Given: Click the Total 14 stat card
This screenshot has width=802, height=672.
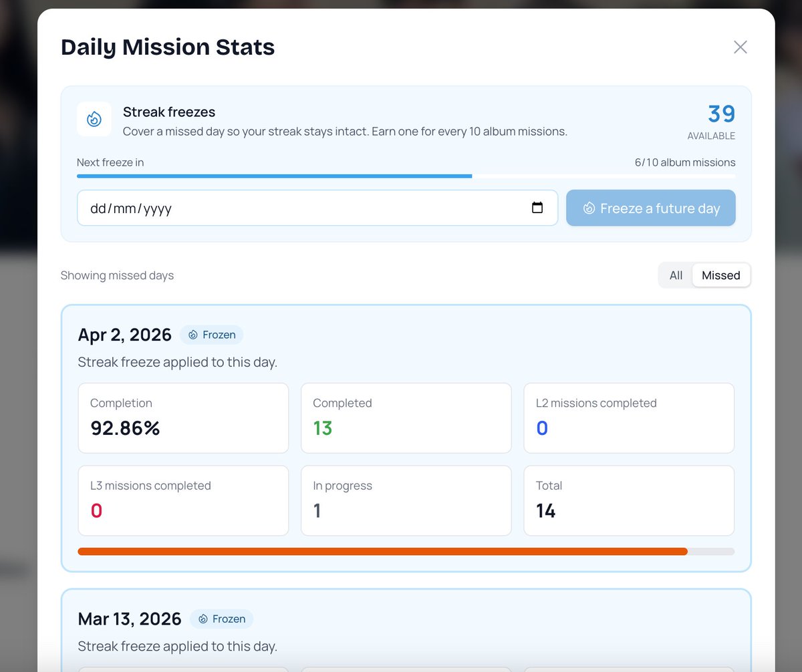Looking at the screenshot, I should tap(629, 501).
